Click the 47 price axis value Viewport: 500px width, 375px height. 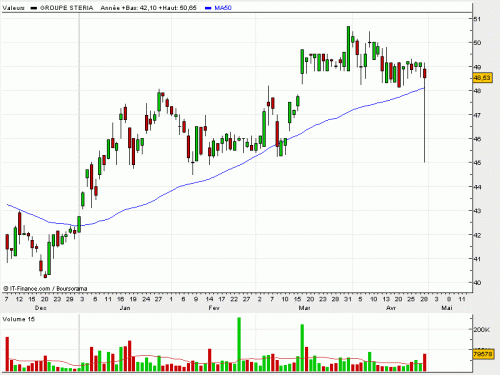[x=477, y=115]
